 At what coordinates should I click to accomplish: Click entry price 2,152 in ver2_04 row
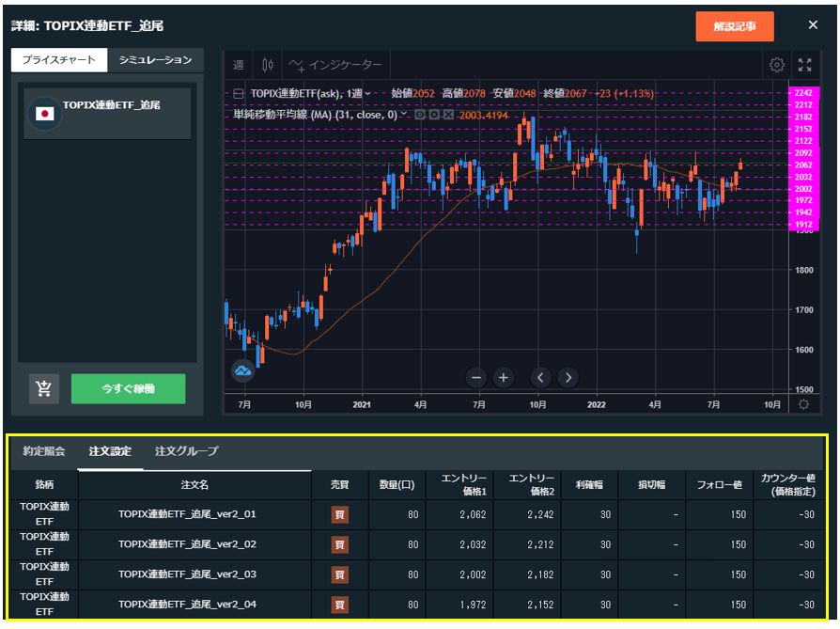(540, 605)
